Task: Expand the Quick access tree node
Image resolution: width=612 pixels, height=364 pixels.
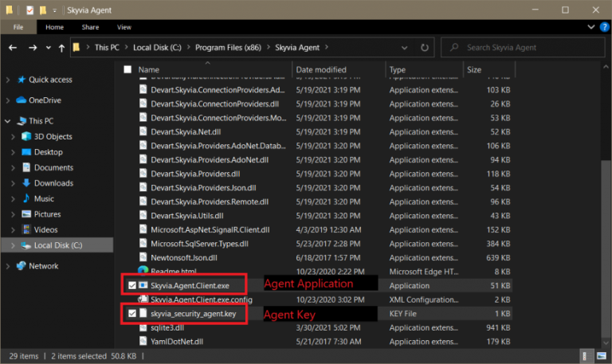Action: coord(7,80)
